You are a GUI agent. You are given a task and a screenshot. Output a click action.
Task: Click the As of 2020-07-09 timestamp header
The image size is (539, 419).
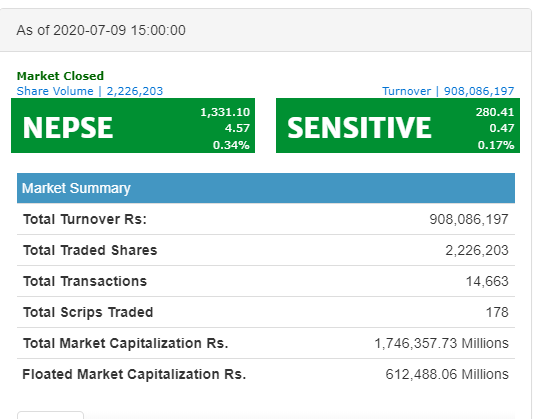point(101,30)
